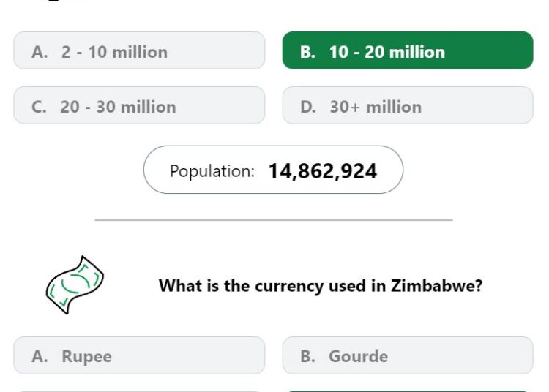Select answer A. 2 - 10 million

139,50
